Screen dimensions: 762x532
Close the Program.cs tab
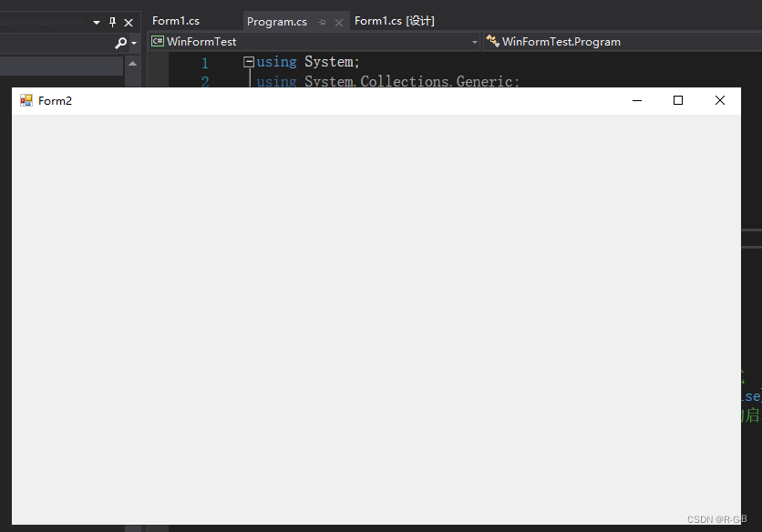click(339, 23)
